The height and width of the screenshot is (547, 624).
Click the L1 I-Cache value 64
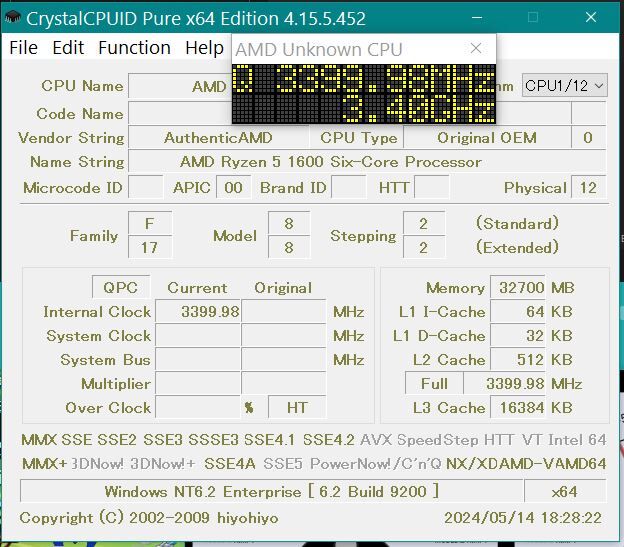tap(518, 311)
